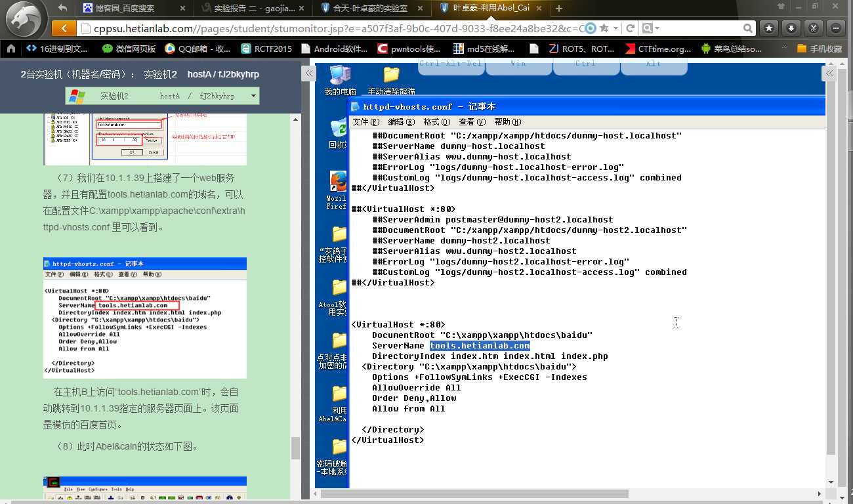853x504 pixels.
Task: Open the pwntools bookmark
Action: [409, 49]
